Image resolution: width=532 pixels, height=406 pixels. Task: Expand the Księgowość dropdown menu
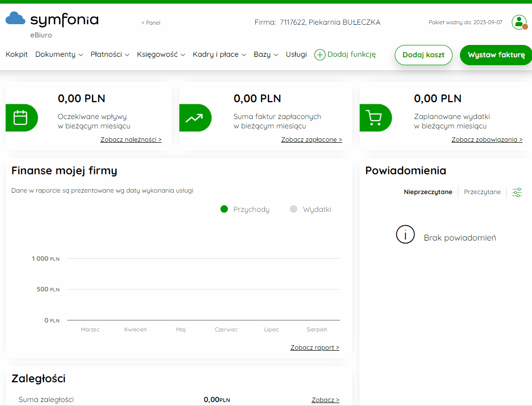[x=161, y=54]
